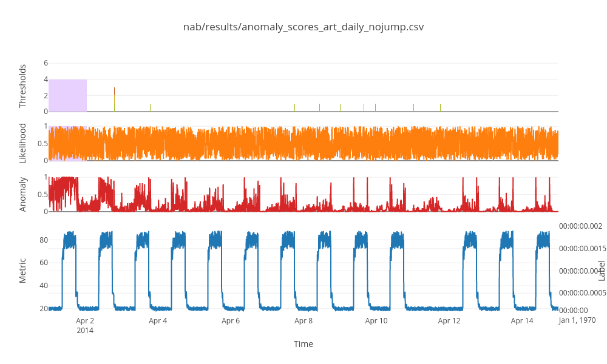Screen dimensions: 607x364
Task: Click the Apr 8 tick label
Action: (x=303, y=321)
